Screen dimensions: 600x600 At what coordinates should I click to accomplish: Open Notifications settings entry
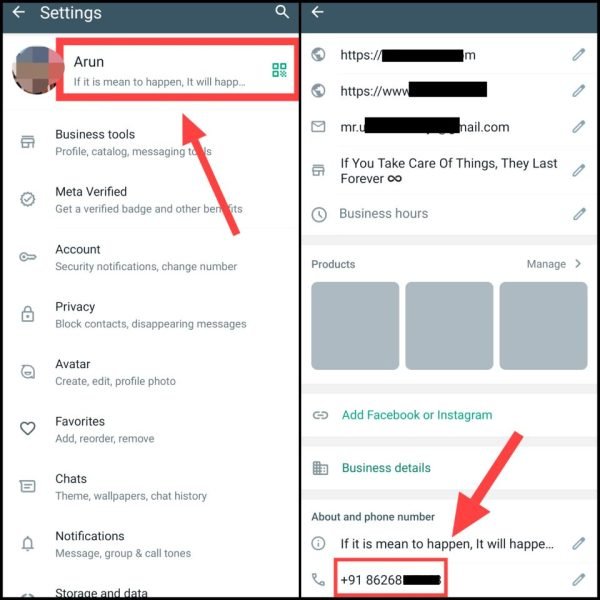pos(151,544)
